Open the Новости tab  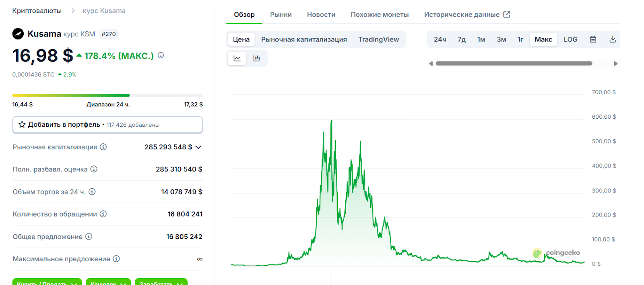coord(321,14)
